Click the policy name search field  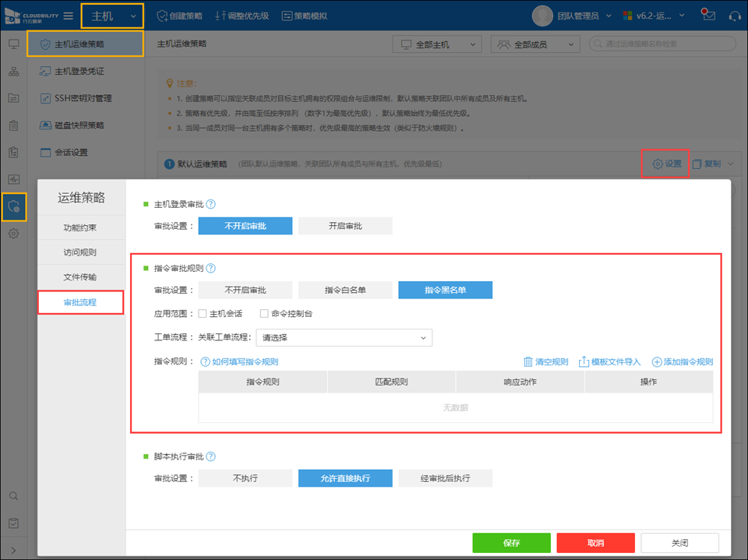pyautogui.click(x=665, y=44)
